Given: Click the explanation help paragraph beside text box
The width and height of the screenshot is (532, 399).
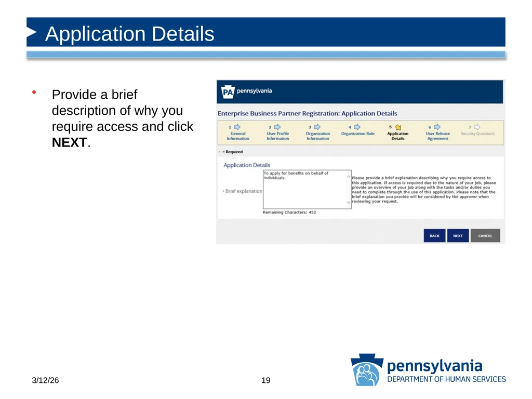Looking at the screenshot, I should [424, 189].
